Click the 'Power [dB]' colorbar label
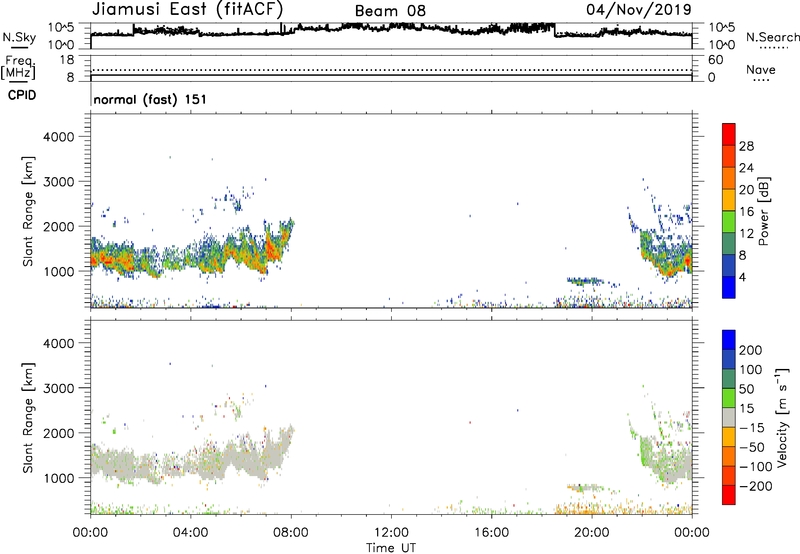Viewport: 800px width, 554px height. click(x=764, y=211)
